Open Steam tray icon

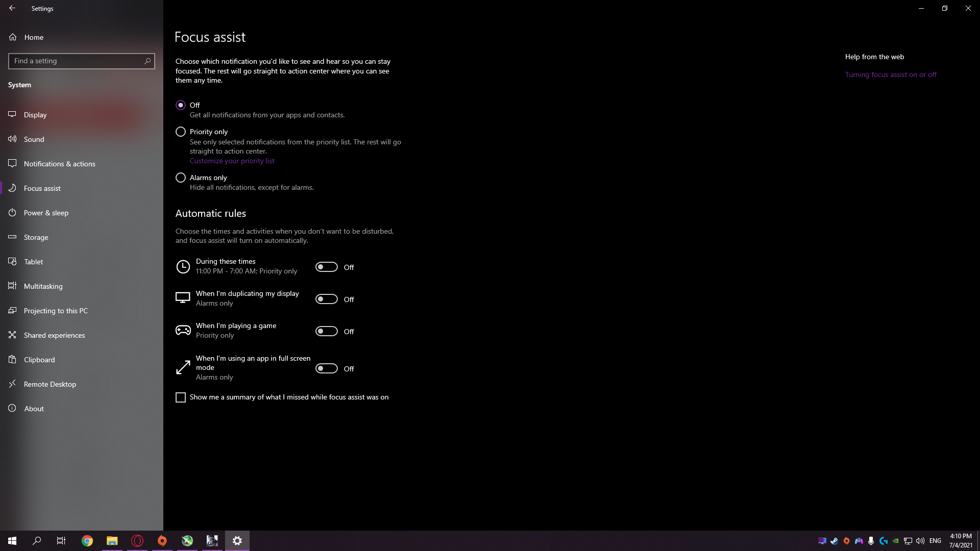(x=835, y=541)
